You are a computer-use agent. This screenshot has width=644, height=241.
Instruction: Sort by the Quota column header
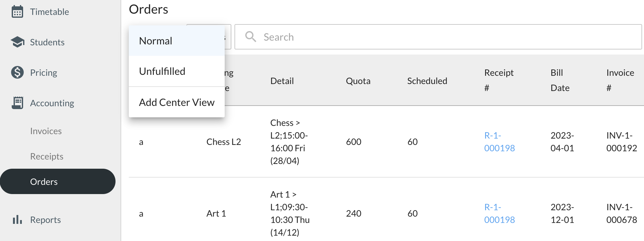358,81
